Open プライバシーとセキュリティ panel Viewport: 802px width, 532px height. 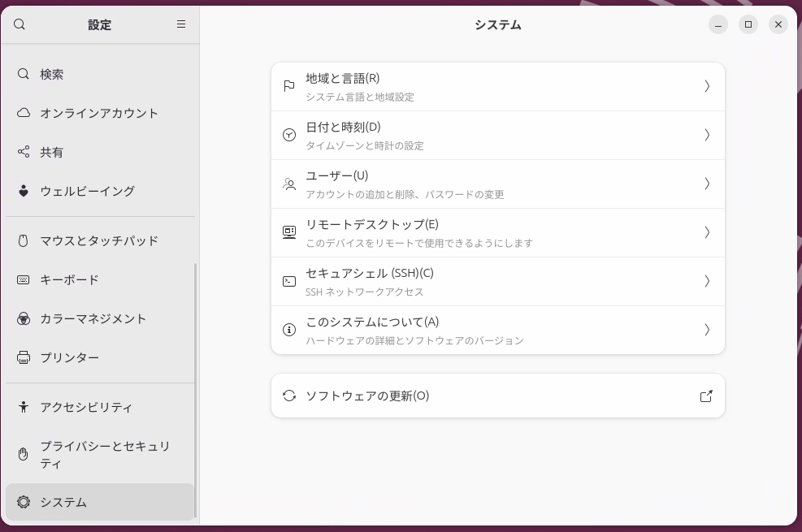100,454
